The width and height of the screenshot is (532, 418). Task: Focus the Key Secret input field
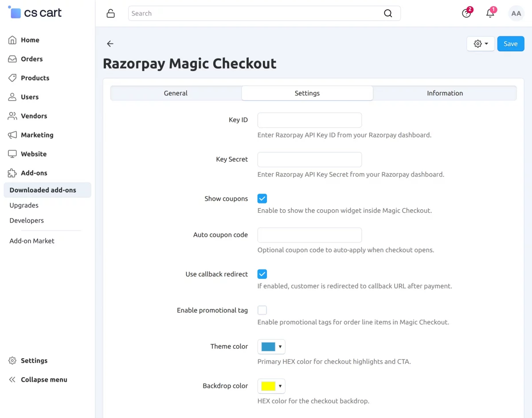pos(309,160)
